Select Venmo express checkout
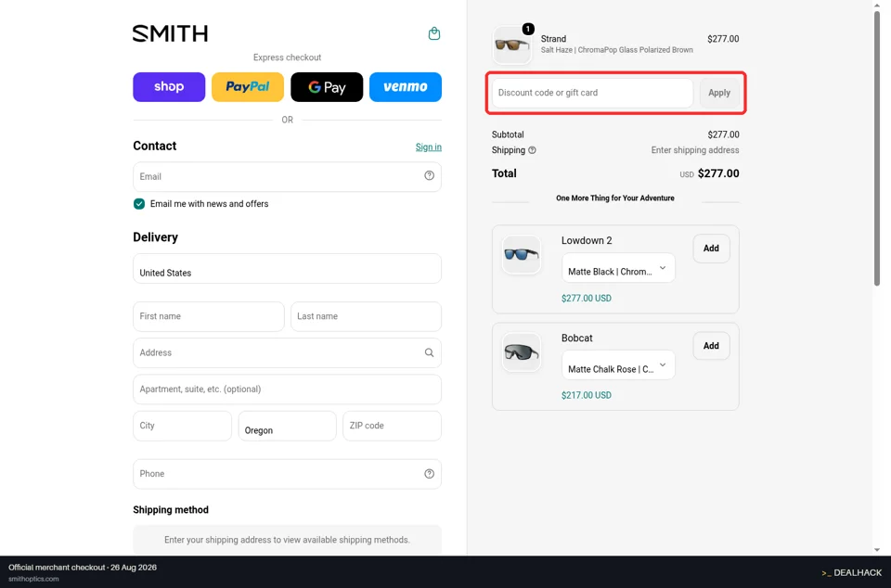The image size is (891, 588). 406,87
